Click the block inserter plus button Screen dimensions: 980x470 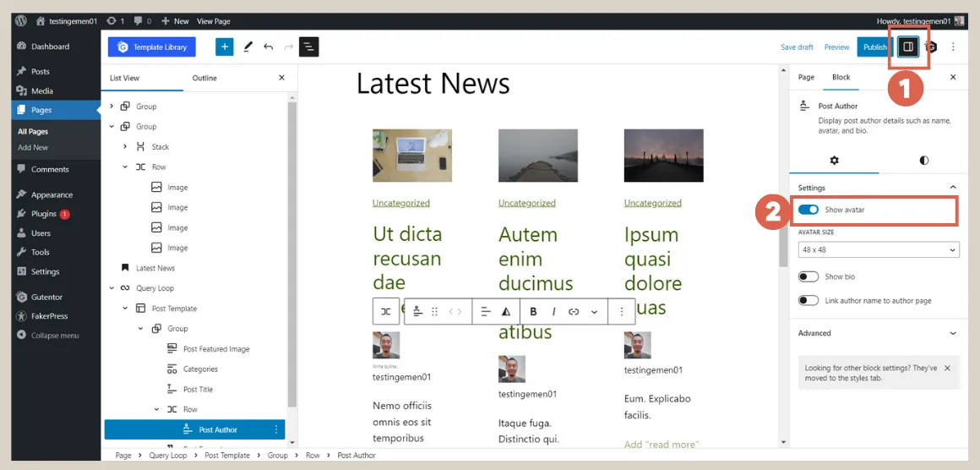(224, 47)
